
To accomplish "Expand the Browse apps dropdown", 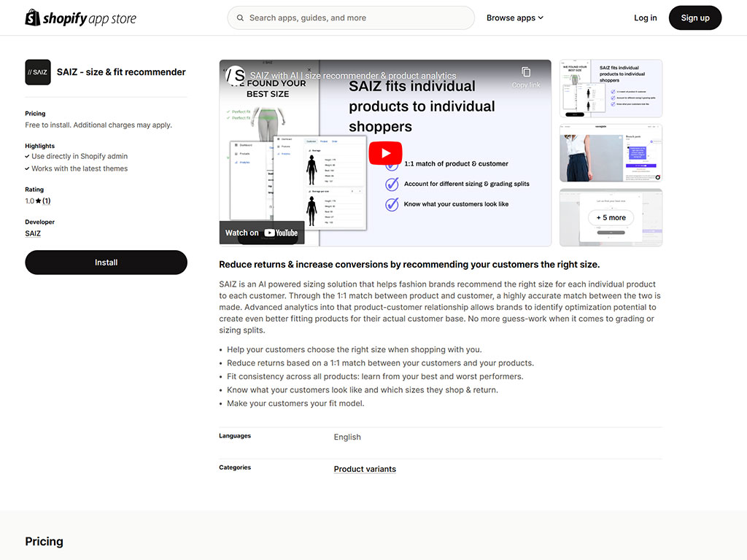I will [514, 18].
